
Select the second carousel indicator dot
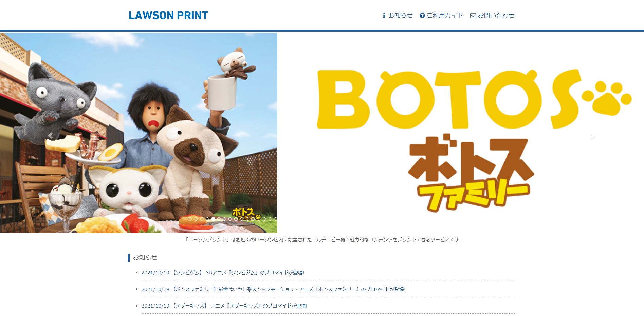196,219
